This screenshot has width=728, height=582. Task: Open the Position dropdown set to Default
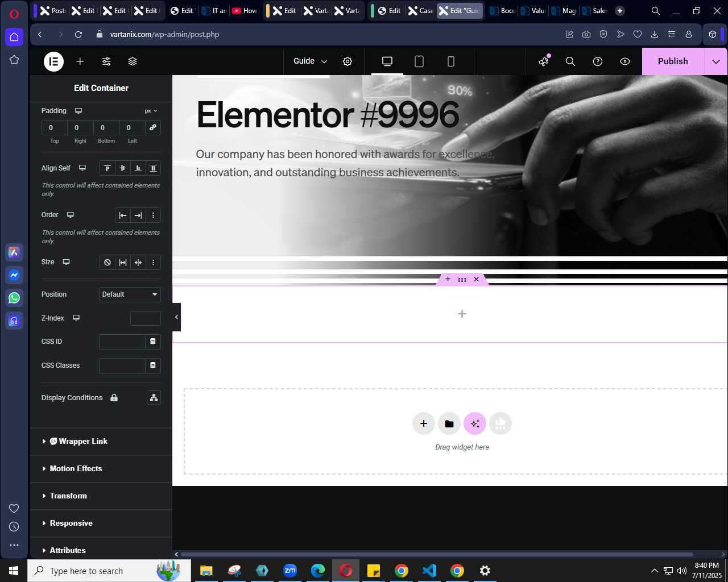coord(130,294)
